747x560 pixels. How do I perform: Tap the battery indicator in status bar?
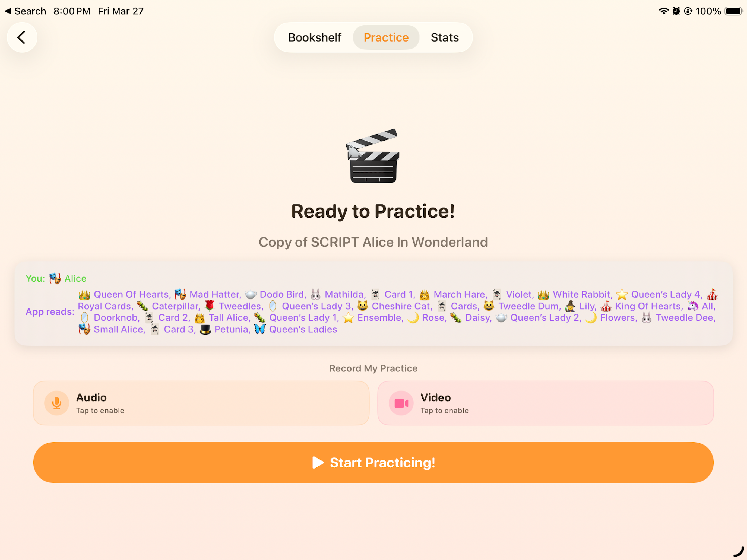coord(733,11)
